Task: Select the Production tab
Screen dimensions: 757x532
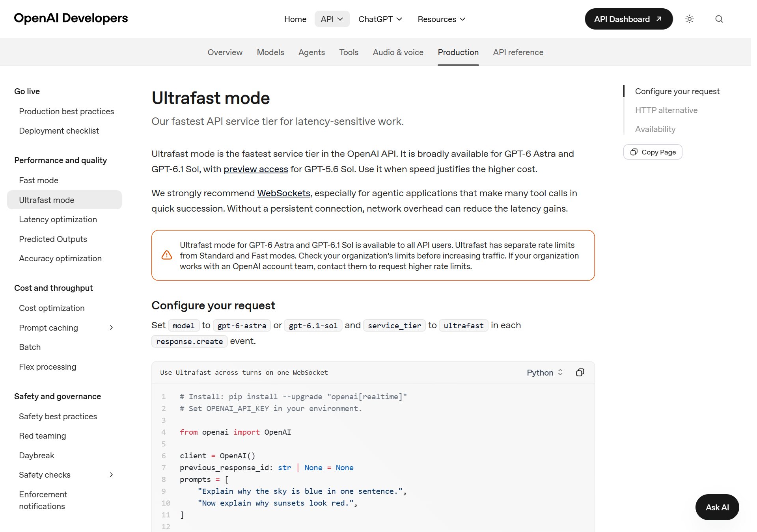Action: click(x=458, y=52)
